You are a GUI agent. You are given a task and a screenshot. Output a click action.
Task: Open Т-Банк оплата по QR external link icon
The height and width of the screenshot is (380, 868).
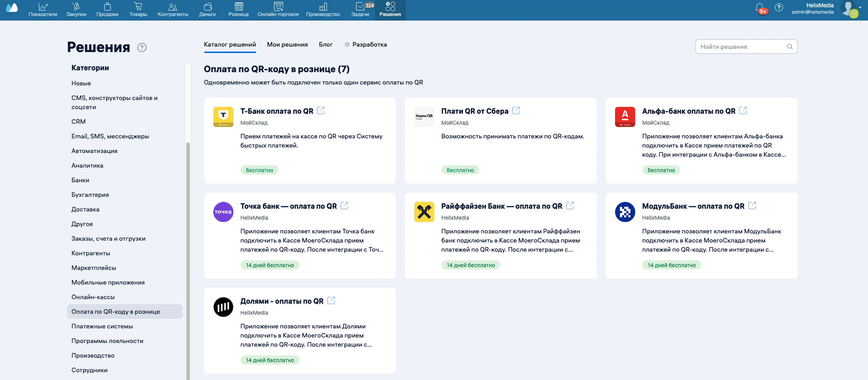(321, 111)
